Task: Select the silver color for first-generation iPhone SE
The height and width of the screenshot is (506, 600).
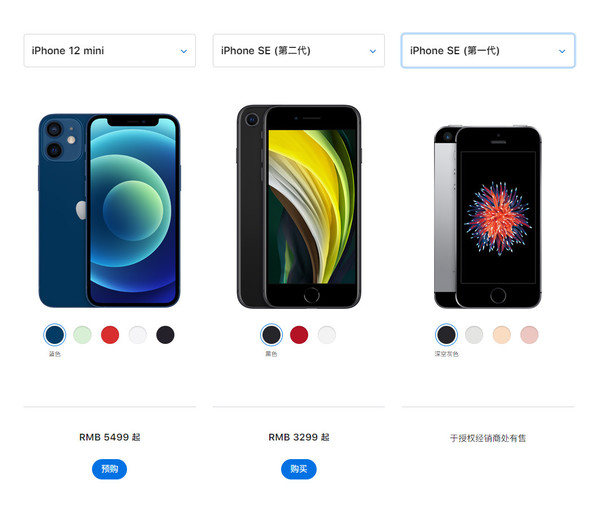Action: click(474, 335)
